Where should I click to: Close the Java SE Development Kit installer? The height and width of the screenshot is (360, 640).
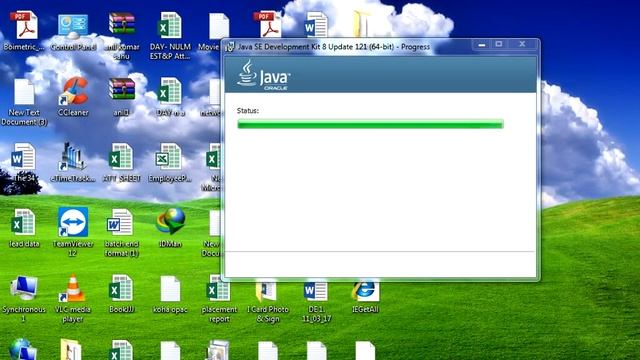[x=522, y=44]
